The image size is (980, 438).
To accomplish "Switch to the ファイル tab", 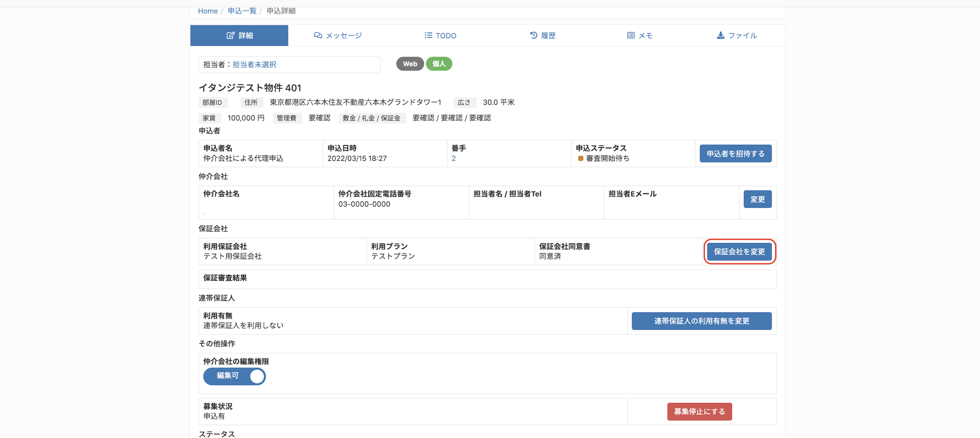I will click(737, 35).
